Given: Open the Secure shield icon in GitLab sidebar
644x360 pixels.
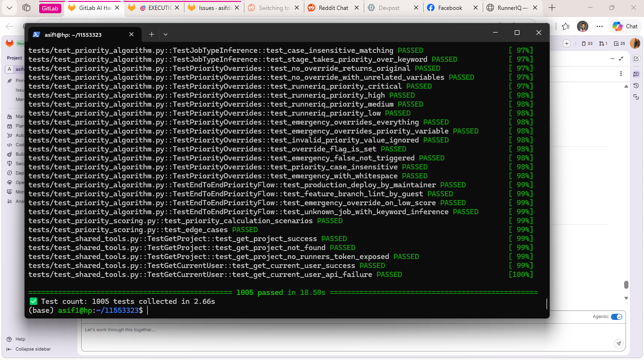Looking at the screenshot, I should pos(10,164).
